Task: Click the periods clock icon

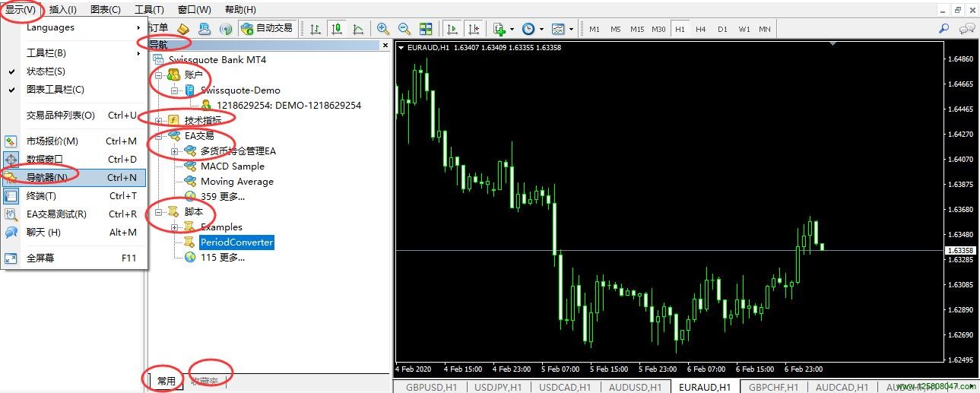Action: pyautogui.click(x=528, y=29)
